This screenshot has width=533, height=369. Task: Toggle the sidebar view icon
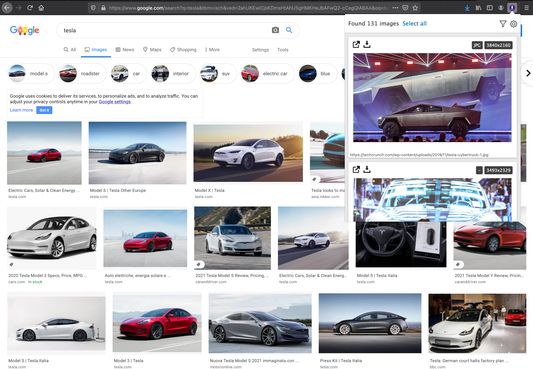(x=490, y=7)
